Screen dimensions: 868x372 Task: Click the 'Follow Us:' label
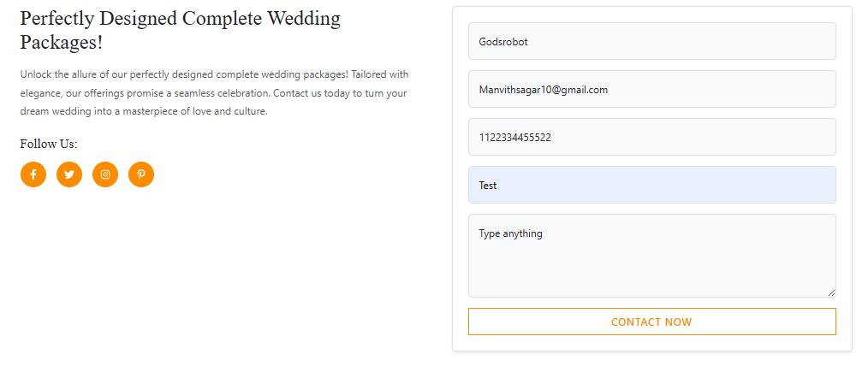[49, 144]
